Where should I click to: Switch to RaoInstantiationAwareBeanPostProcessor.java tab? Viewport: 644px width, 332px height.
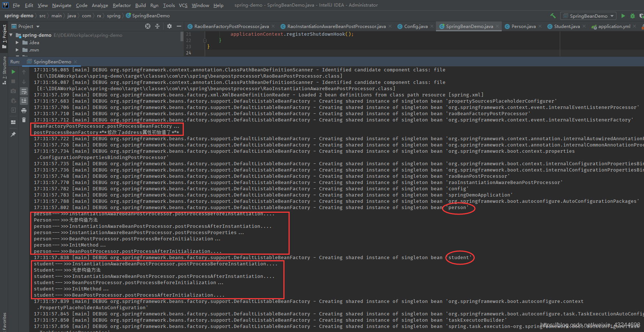[x=336, y=26]
